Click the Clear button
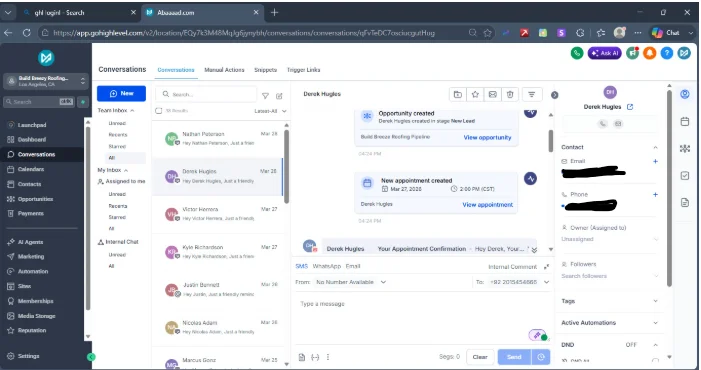The image size is (701, 370). tap(480, 357)
